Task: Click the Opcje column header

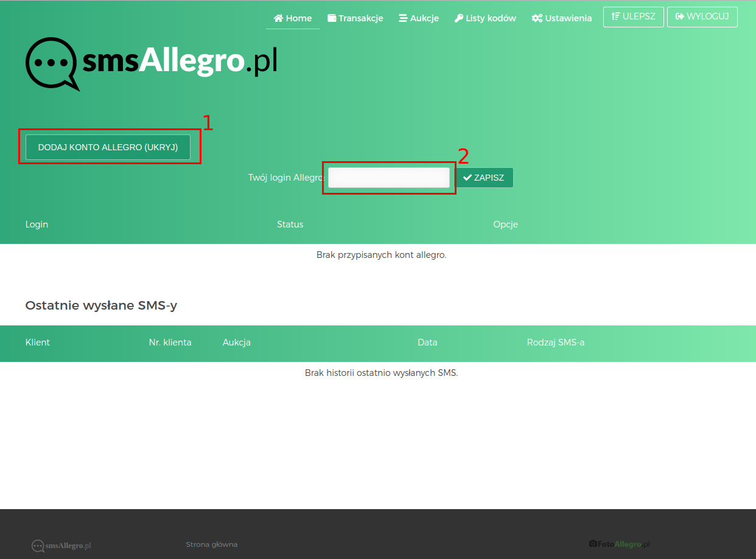Action: [505, 224]
